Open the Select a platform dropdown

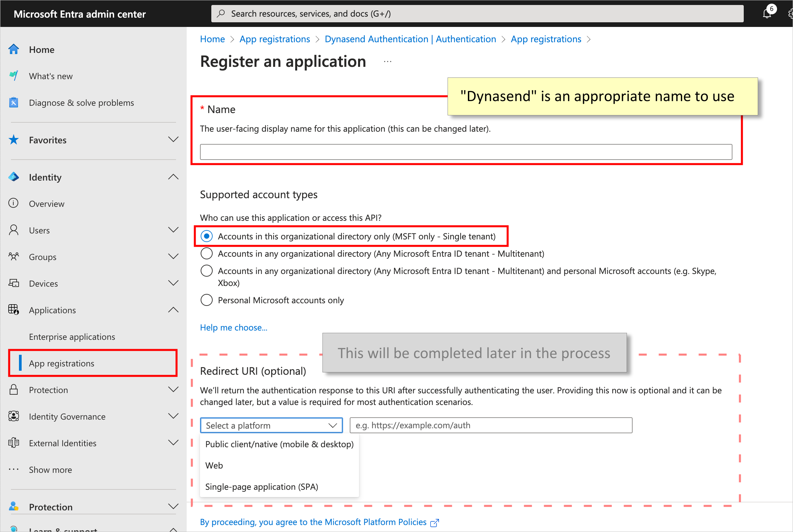coord(271,425)
